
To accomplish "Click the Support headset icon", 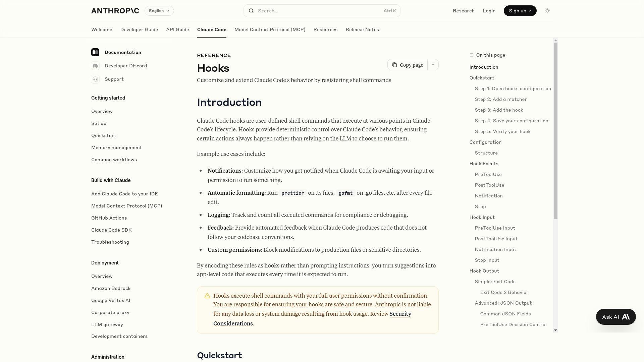I will click(95, 79).
